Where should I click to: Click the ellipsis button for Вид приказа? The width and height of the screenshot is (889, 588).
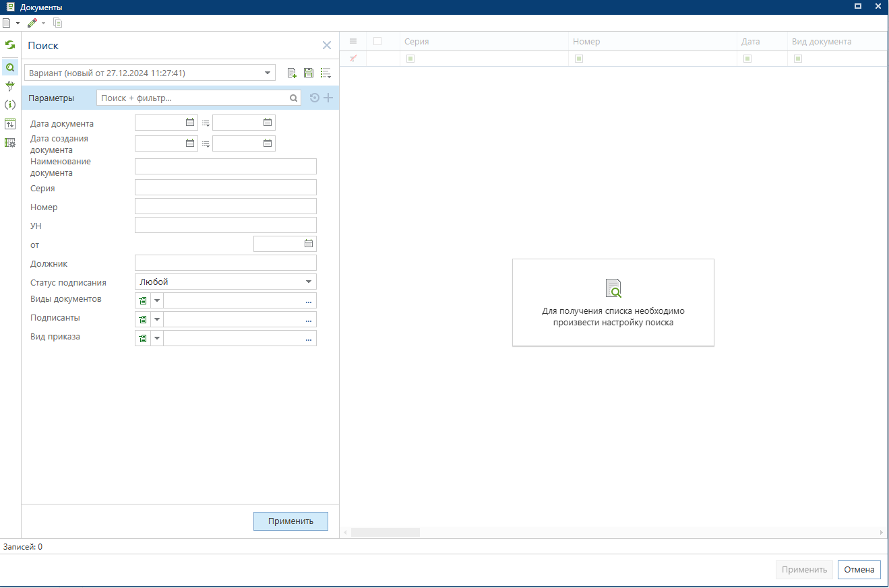pos(309,339)
